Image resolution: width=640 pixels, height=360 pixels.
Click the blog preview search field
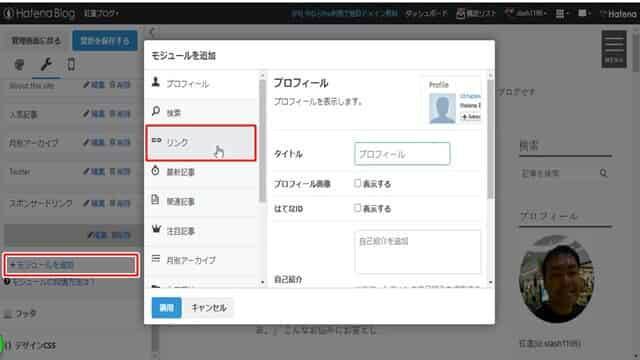click(558, 173)
